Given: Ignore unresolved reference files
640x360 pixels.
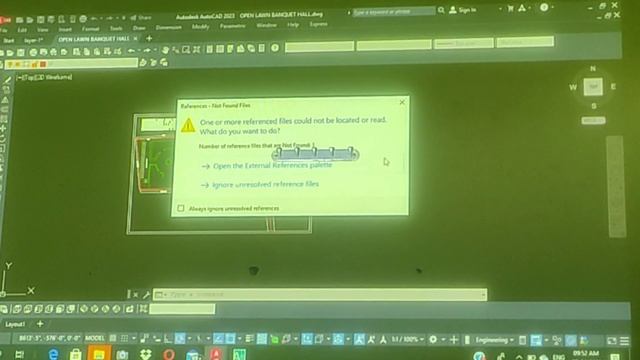Looking at the screenshot, I should [265, 184].
